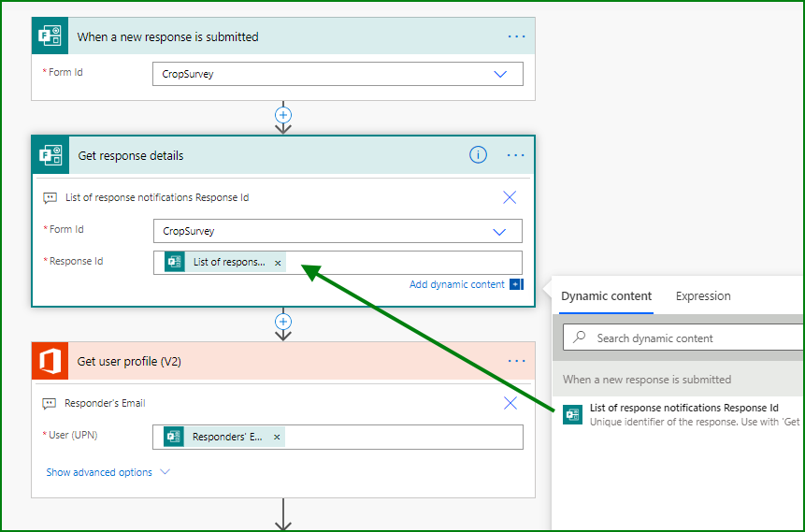Viewport: 805px width, 532px height.
Task: Click the Forms icon on 'When a new response is submitted'
Action: pyautogui.click(x=50, y=36)
